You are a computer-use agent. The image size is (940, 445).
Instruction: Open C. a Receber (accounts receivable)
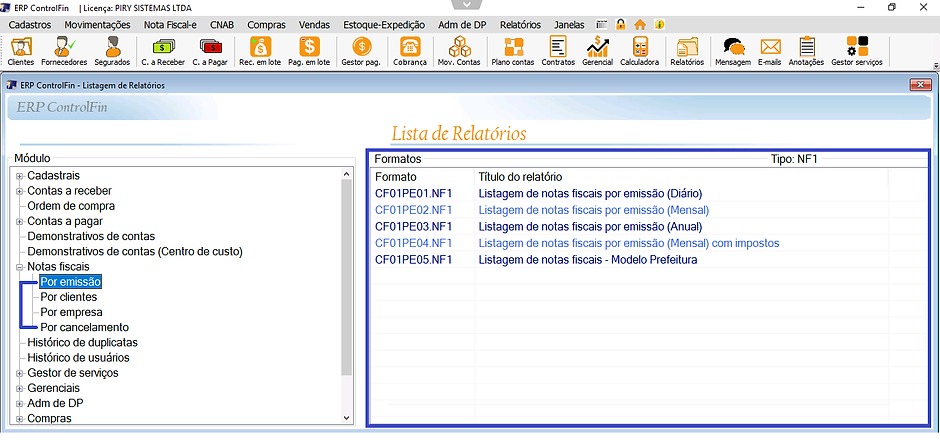pyautogui.click(x=163, y=51)
